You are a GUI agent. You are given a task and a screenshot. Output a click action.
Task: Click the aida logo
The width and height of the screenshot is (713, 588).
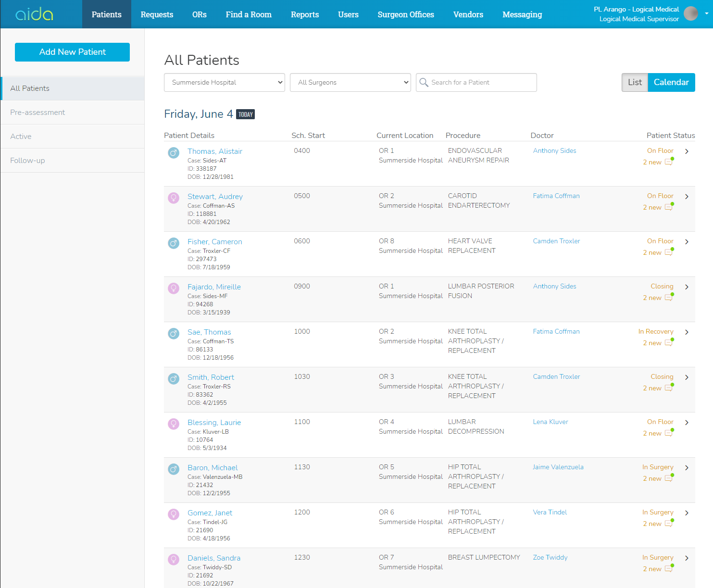[x=35, y=14]
